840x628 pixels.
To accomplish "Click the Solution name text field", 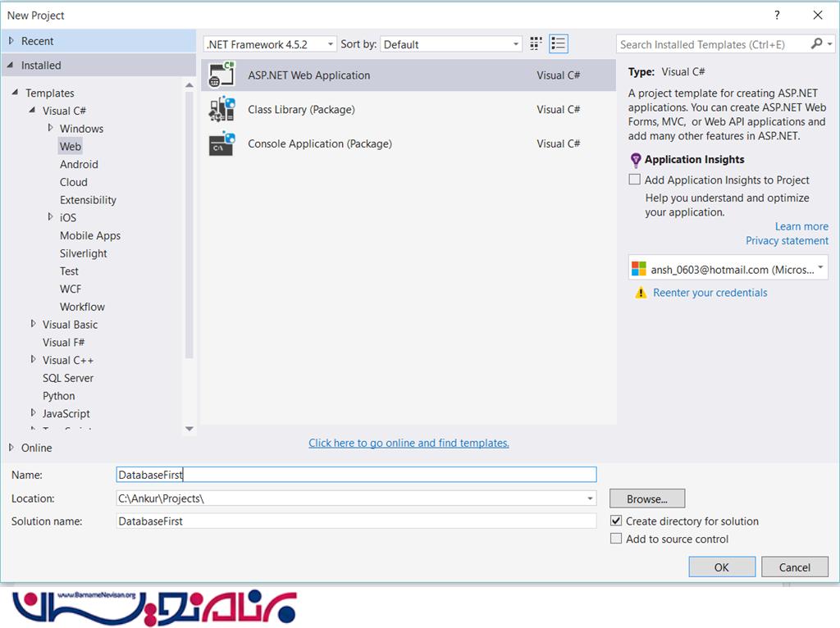I will coord(356,521).
